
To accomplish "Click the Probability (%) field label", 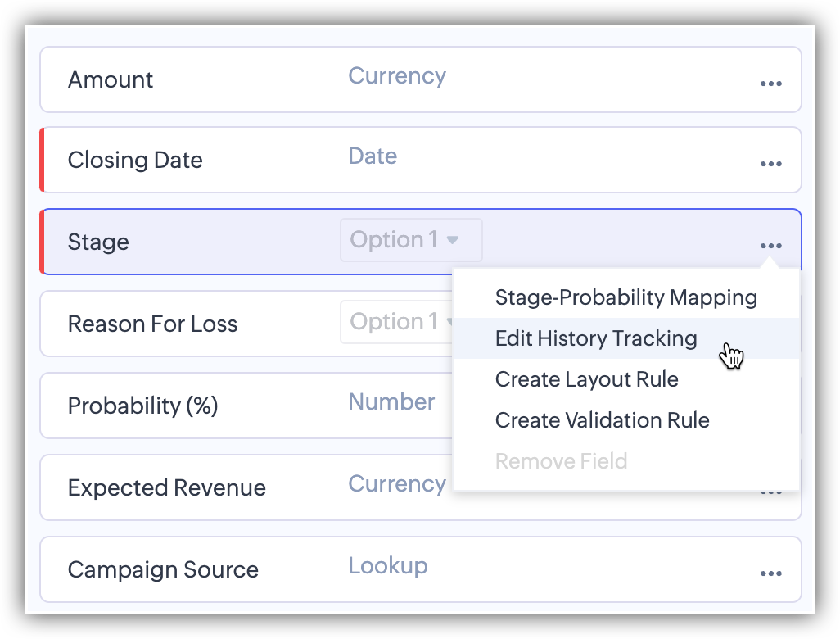I will pos(142,406).
